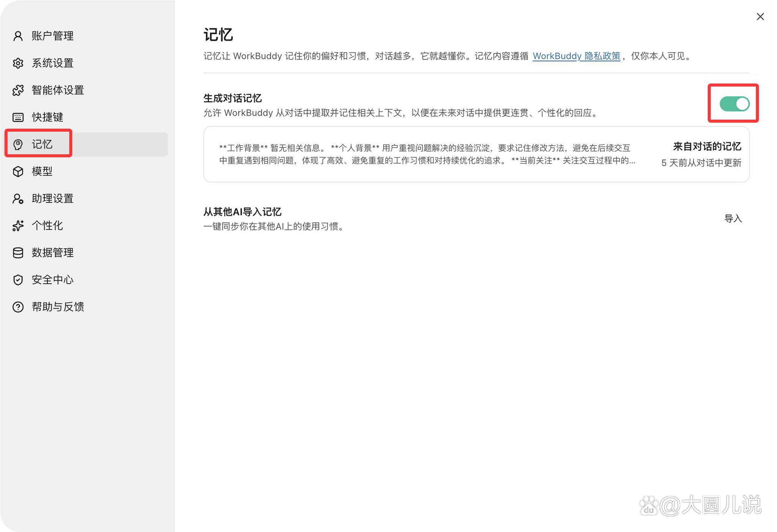Open the 模型 settings page
777x532 pixels.
(x=87, y=171)
